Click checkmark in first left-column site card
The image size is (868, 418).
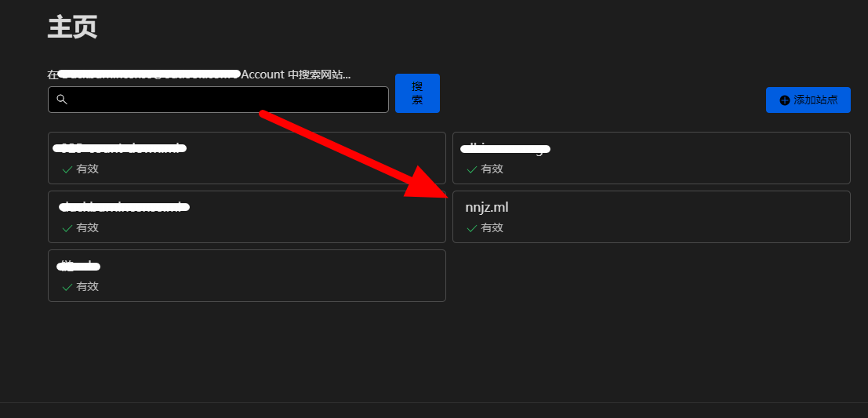tap(67, 169)
